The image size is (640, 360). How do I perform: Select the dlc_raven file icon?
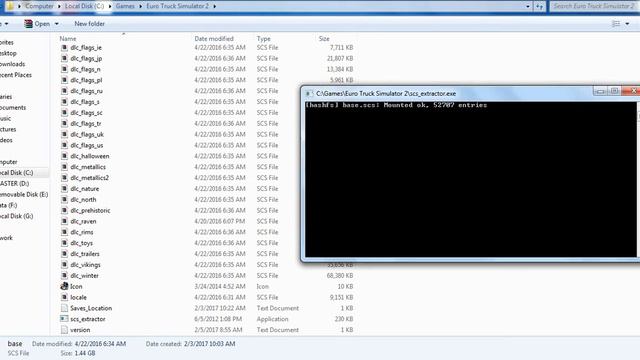tap(64, 221)
